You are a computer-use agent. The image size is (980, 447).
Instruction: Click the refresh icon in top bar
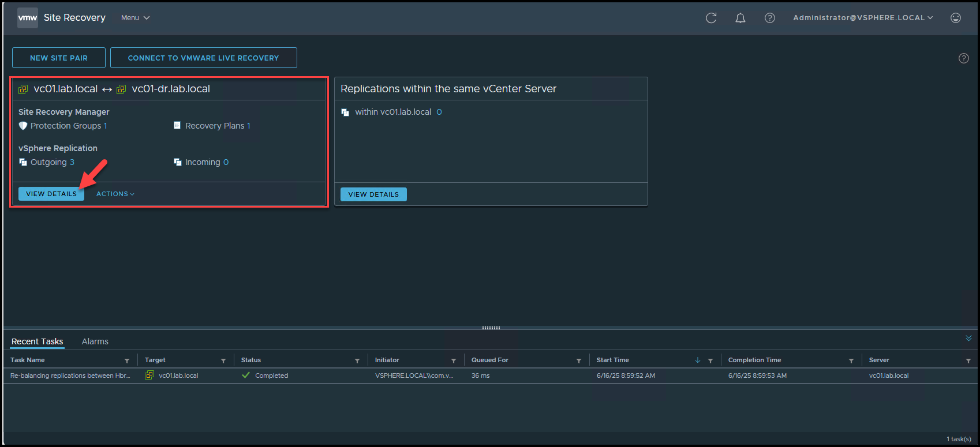click(711, 18)
